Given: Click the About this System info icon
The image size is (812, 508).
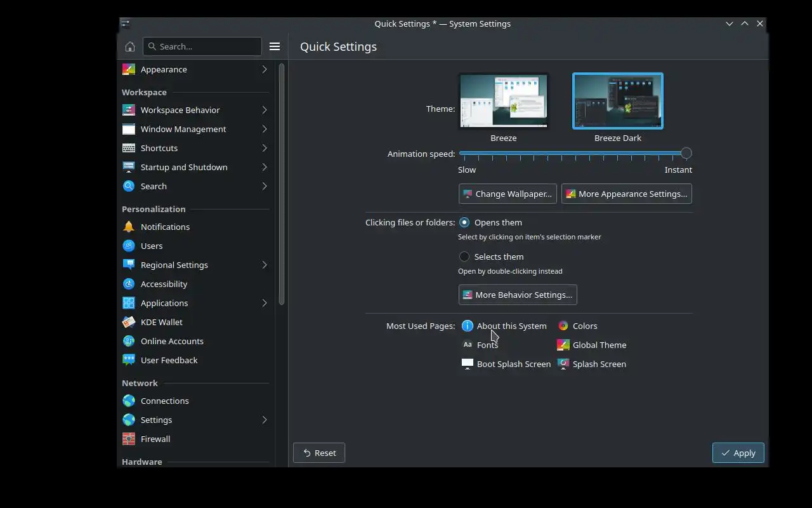Looking at the screenshot, I should [x=468, y=326].
